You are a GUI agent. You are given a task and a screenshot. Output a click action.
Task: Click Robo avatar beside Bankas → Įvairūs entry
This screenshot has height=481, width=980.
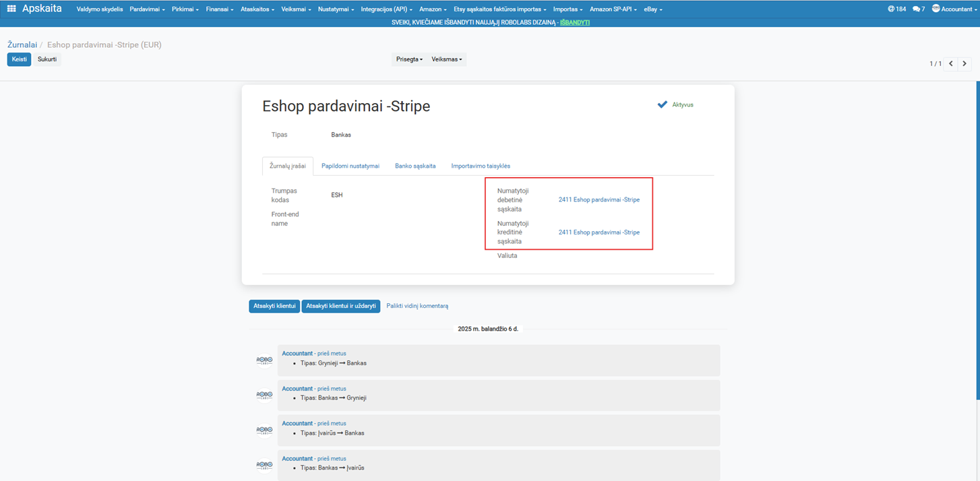[264, 465]
